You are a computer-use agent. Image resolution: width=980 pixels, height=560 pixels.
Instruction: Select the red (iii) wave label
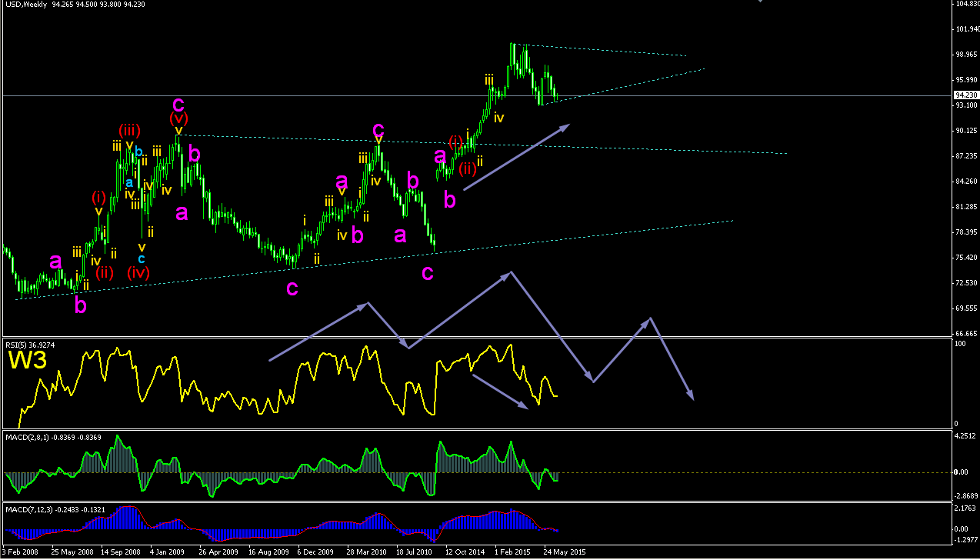click(x=129, y=129)
